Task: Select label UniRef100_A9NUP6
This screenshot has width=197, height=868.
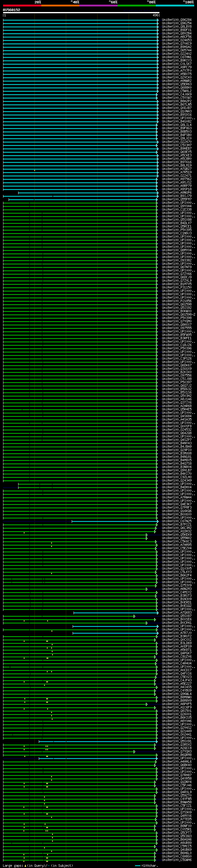Action: (x=176, y=193)
